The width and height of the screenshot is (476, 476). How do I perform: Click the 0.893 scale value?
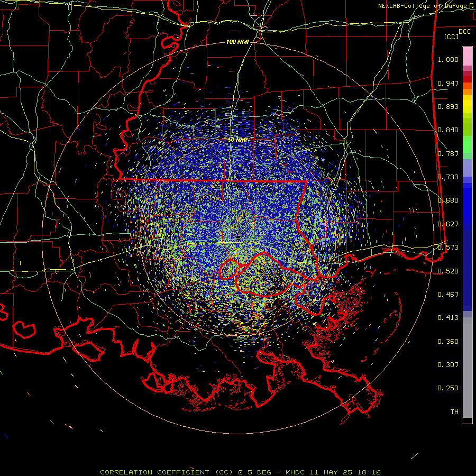448,106
